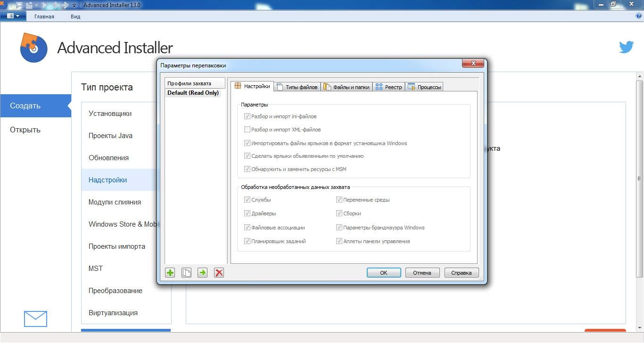Close the Параметры перепаковки dialog
Viewport: 644px width, 343px height.
click(x=473, y=63)
